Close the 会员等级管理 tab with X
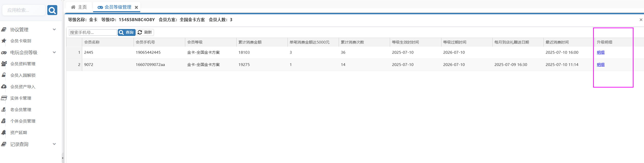This screenshot has width=644, height=163. coord(136,7)
